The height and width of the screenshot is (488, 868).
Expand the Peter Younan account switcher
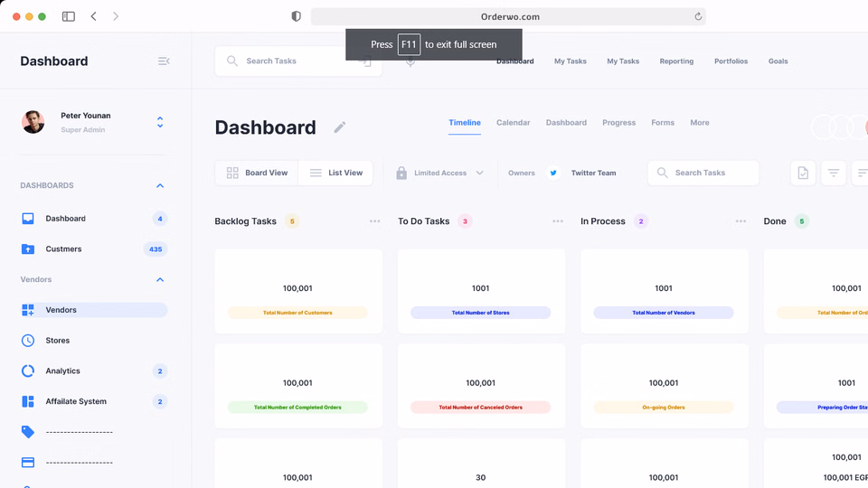point(160,122)
